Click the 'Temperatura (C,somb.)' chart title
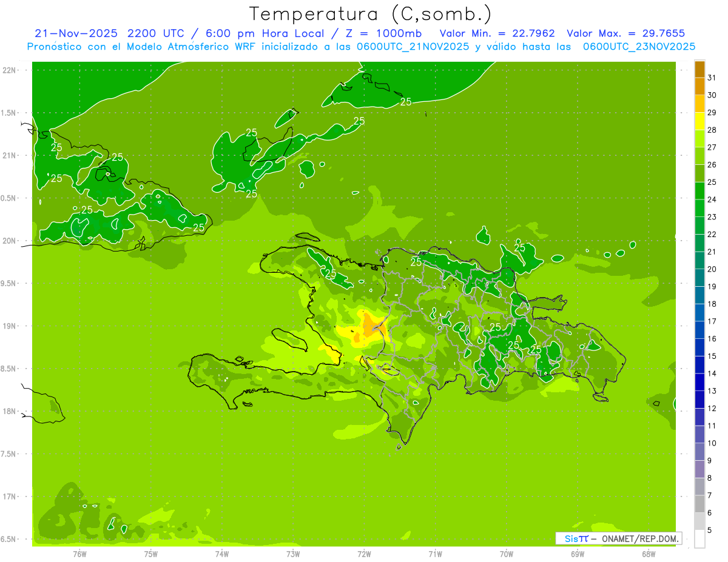Viewport: 728px width, 562px height. point(371,14)
